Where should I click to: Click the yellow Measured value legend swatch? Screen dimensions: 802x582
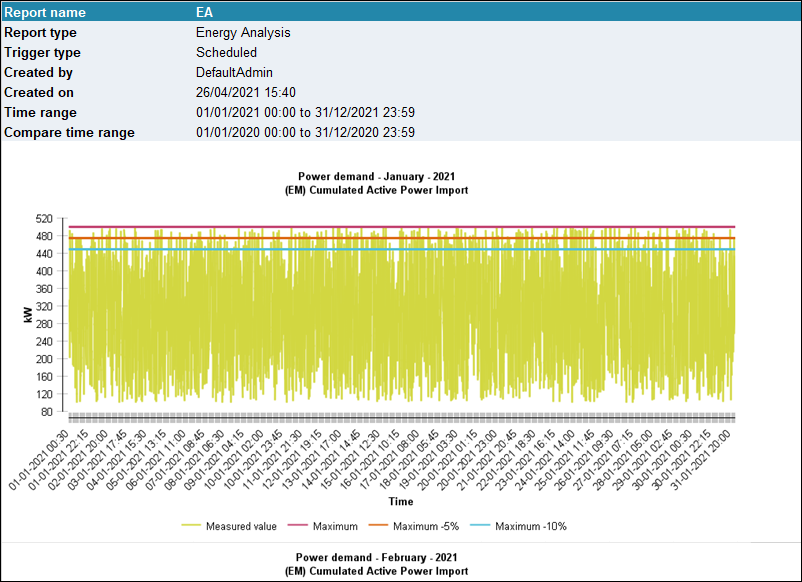192,526
